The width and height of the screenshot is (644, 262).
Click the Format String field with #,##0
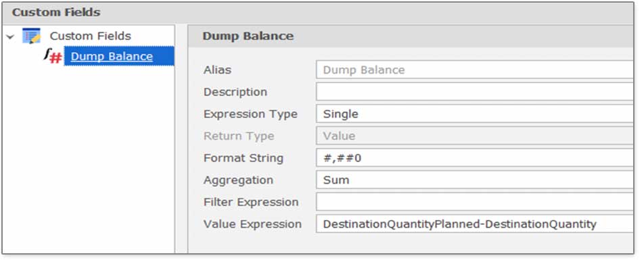coord(474,158)
